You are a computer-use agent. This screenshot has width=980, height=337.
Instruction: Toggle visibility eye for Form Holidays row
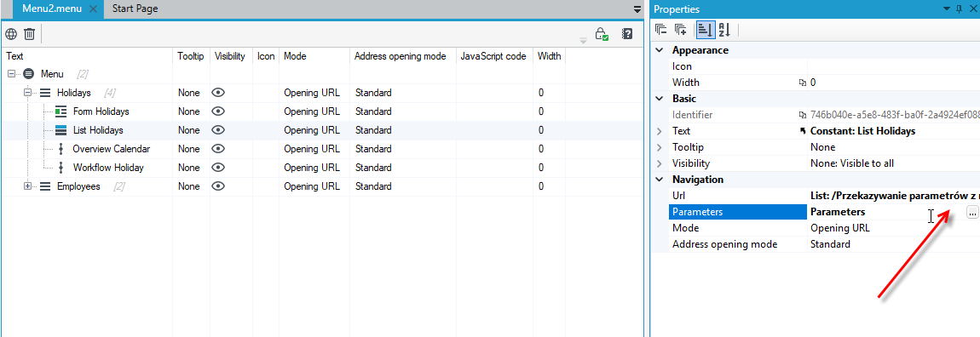(x=218, y=111)
